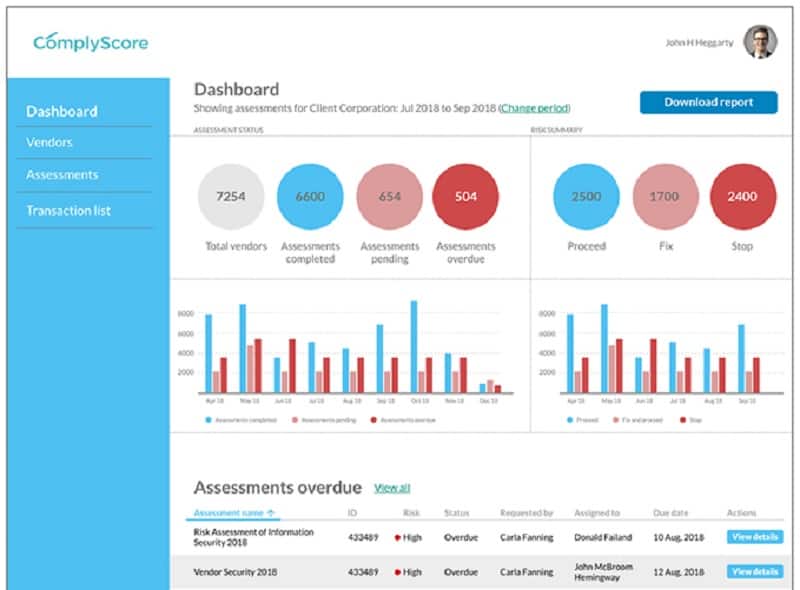Toggle Stop legend in risk chart

coord(691,420)
